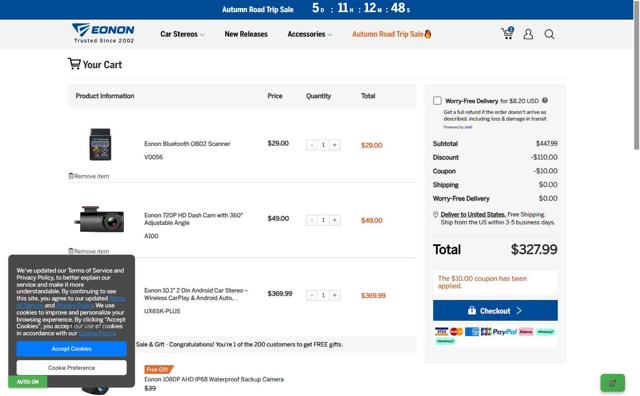640x396 pixels.
Task: Click the Klarna payment icon
Action: click(x=526, y=332)
